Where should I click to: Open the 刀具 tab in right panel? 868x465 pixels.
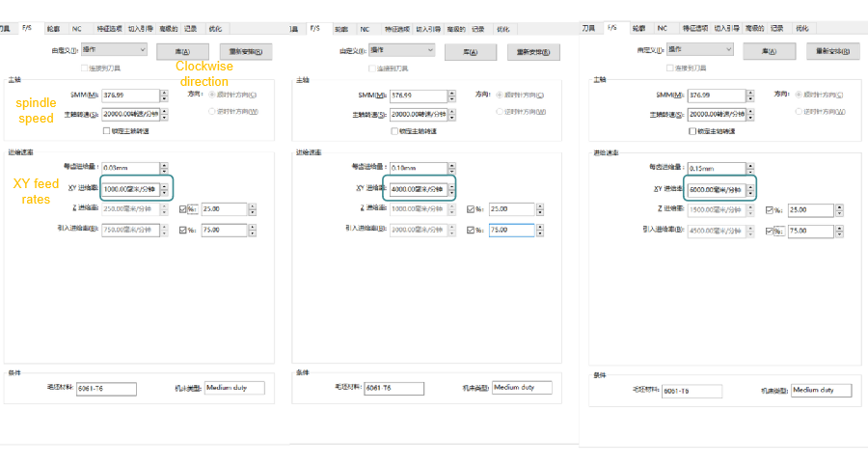588,28
